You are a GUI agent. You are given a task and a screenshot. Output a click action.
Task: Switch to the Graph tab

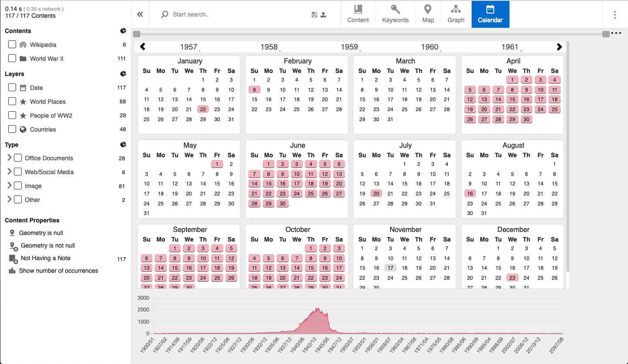[x=456, y=14]
